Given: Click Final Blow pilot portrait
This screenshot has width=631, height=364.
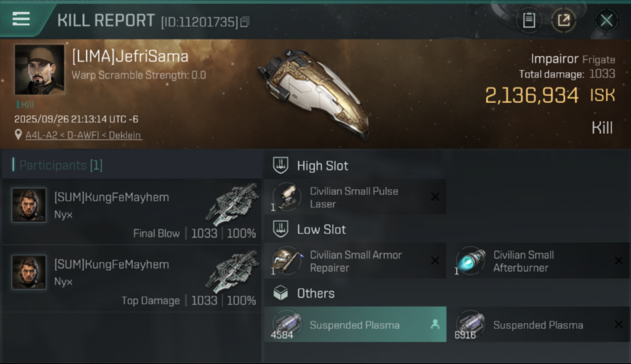Looking at the screenshot, I should point(29,205).
